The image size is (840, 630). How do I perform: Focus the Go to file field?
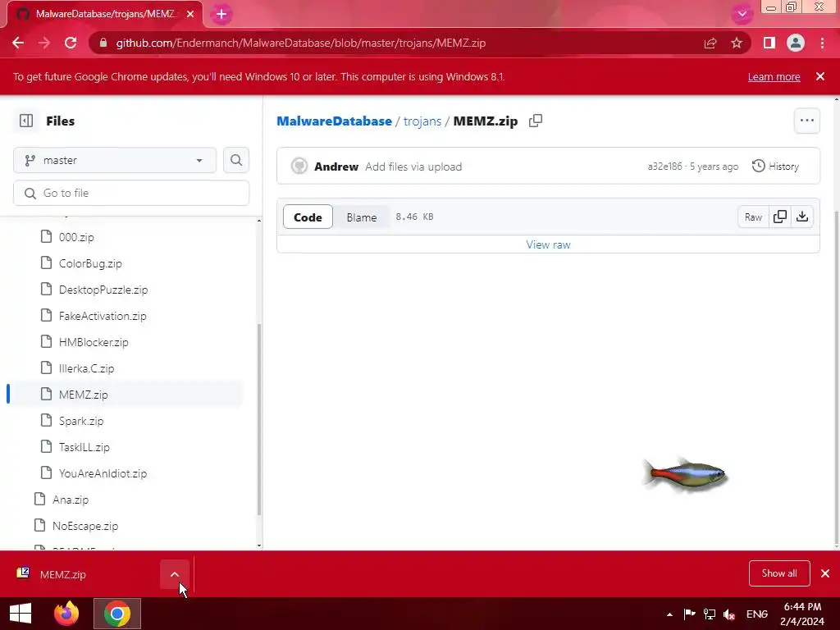pos(131,193)
